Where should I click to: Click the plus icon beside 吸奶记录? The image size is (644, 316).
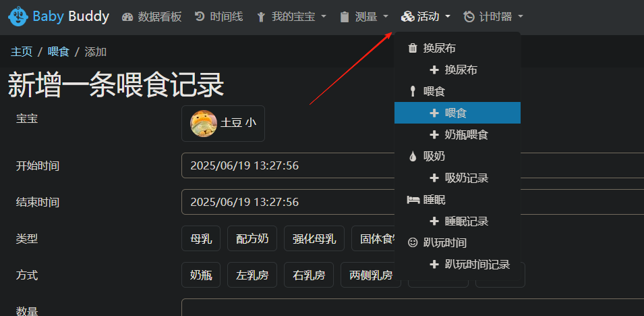[x=434, y=178]
